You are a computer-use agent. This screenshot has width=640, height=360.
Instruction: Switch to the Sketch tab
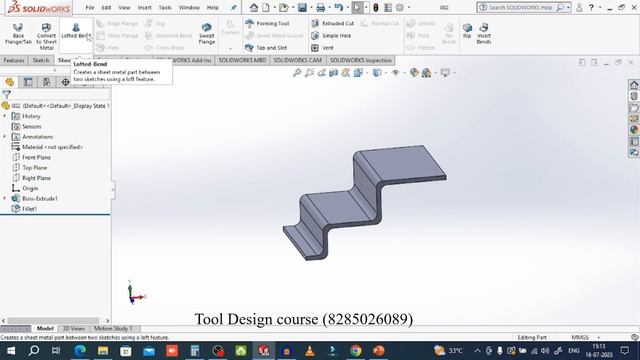(40, 60)
